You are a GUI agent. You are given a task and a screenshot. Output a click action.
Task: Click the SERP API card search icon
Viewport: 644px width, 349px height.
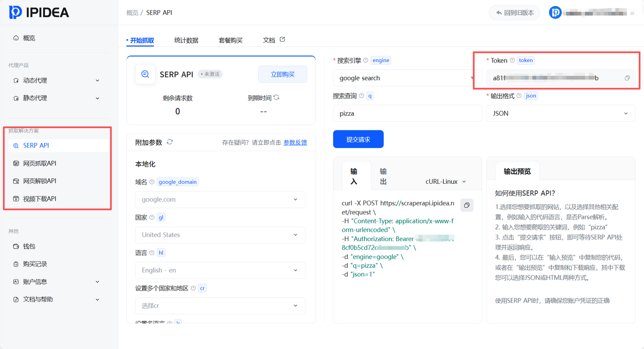(145, 74)
